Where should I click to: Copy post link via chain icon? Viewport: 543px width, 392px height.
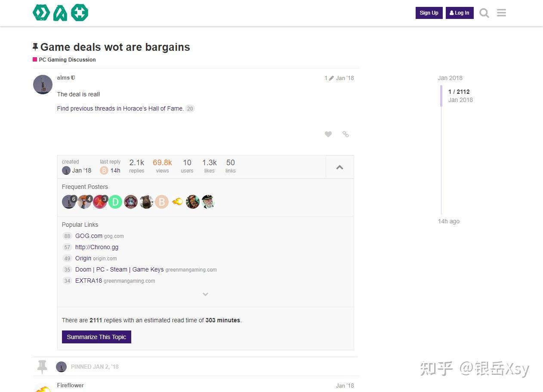(x=346, y=134)
